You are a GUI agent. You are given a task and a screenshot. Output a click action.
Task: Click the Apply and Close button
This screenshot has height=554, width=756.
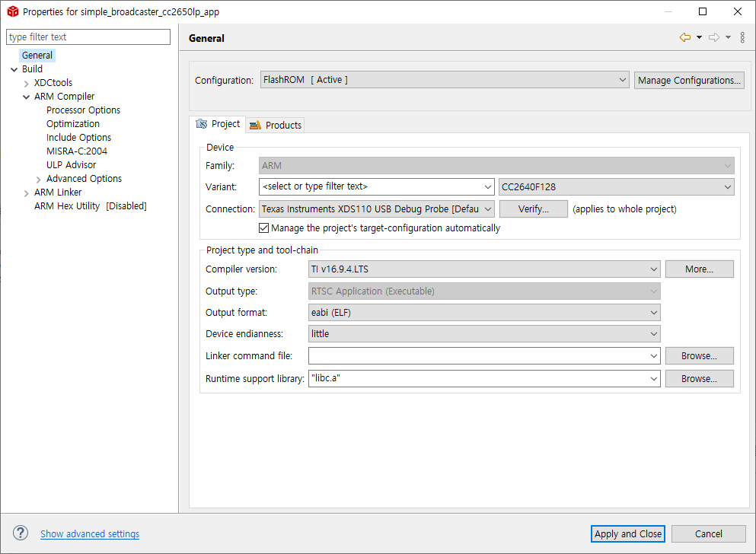tap(628, 534)
